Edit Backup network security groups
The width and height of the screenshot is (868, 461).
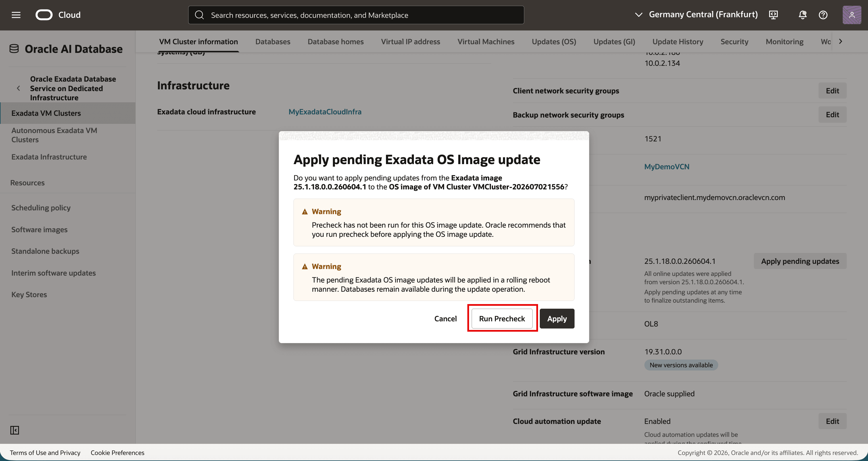click(x=832, y=115)
